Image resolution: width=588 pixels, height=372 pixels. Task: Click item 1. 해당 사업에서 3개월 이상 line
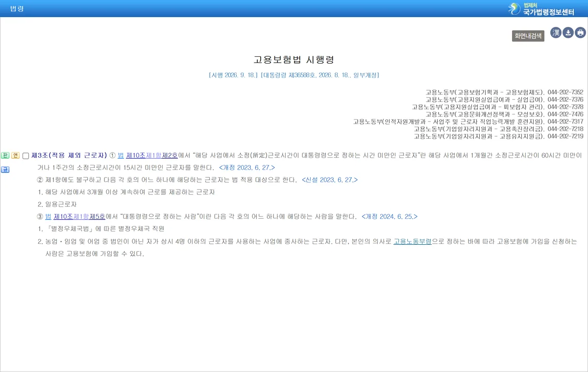[126, 192]
